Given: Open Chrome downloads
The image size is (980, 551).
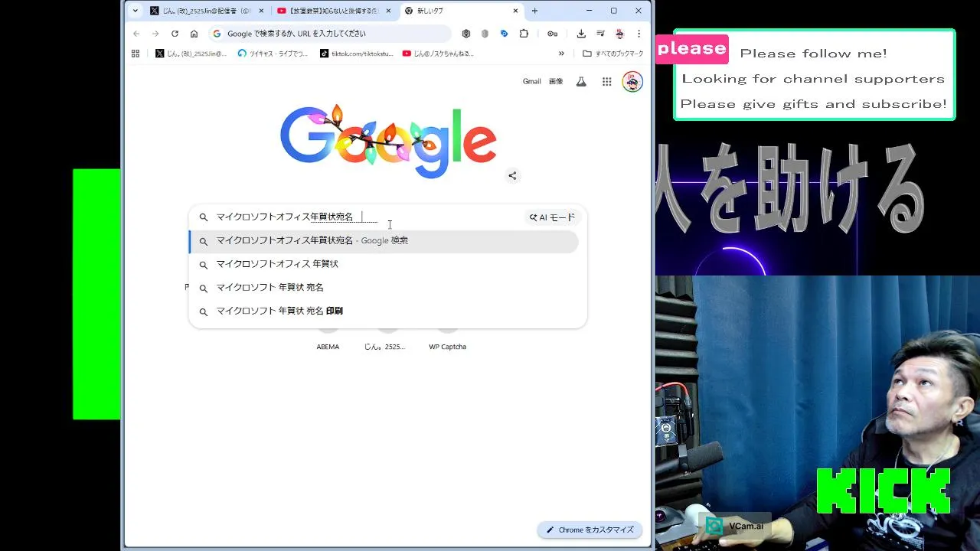Looking at the screenshot, I should pyautogui.click(x=581, y=34).
